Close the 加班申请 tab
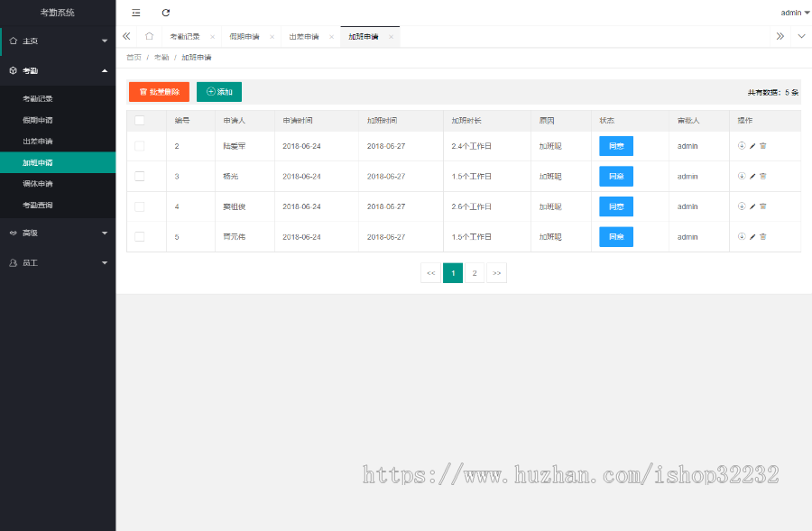 pyautogui.click(x=391, y=37)
